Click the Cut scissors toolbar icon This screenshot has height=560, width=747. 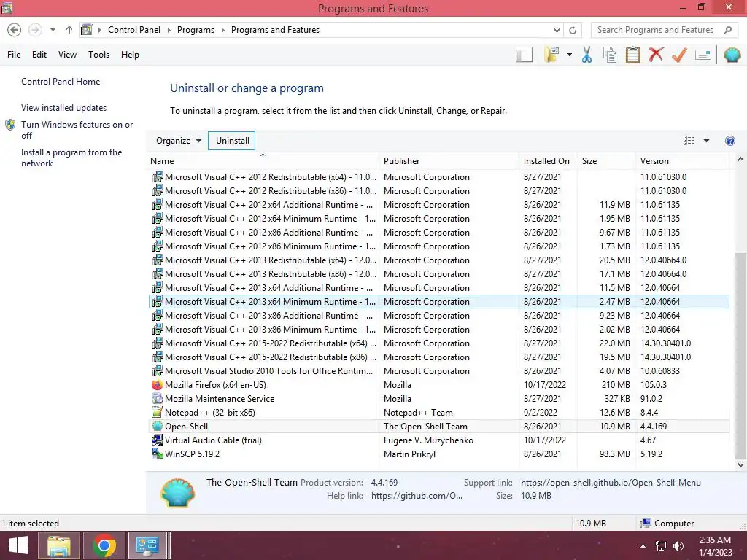click(x=587, y=55)
